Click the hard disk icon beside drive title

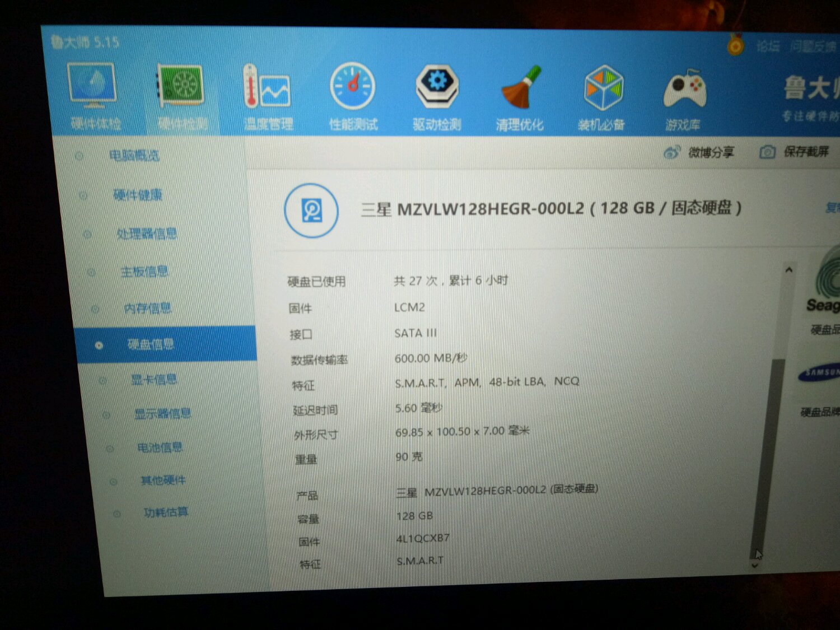(x=311, y=211)
